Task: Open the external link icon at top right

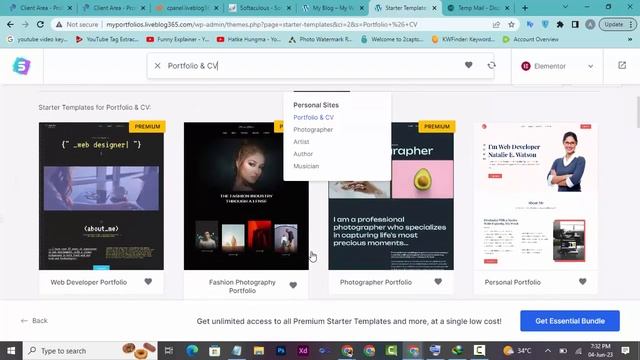Action: click(x=622, y=65)
